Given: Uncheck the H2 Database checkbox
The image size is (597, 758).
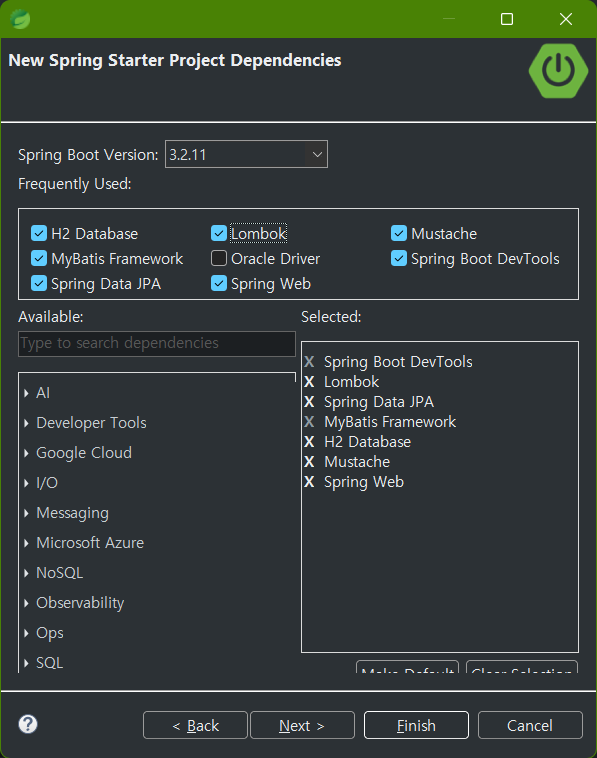Looking at the screenshot, I should pos(39,233).
